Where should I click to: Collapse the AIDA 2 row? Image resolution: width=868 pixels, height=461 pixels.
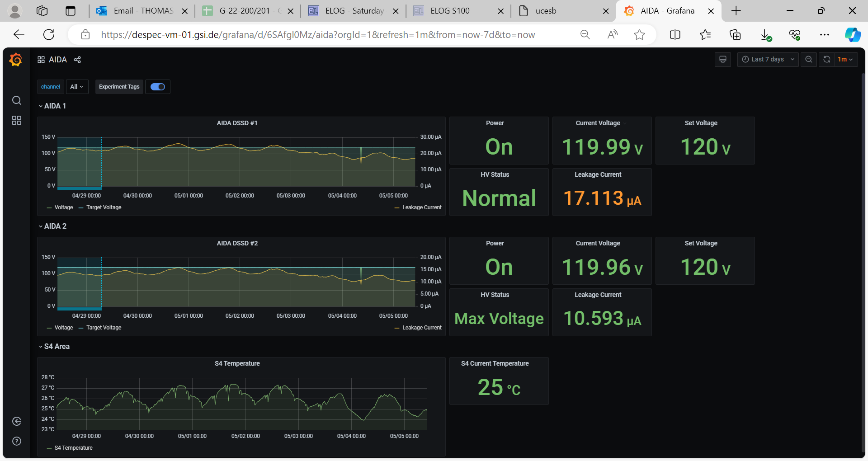tap(52, 226)
